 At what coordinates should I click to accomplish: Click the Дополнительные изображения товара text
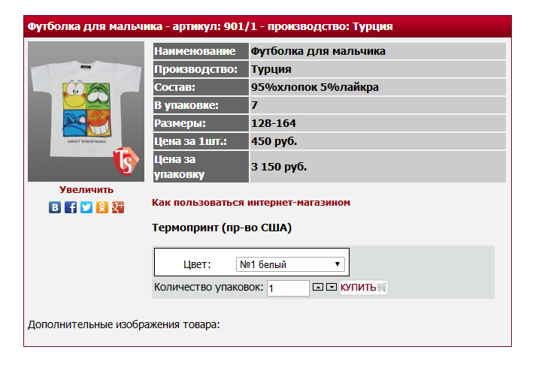(124, 324)
